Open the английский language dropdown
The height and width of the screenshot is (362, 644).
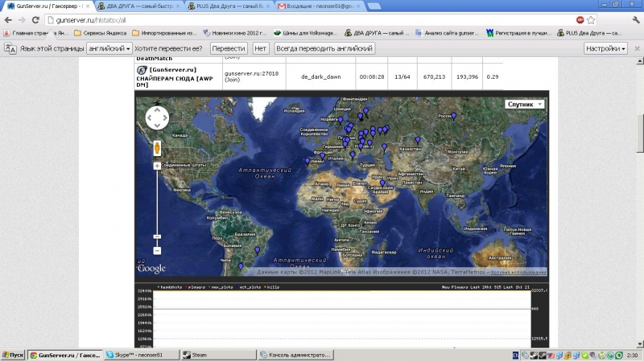pyautogui.click(x=109, y=48)
